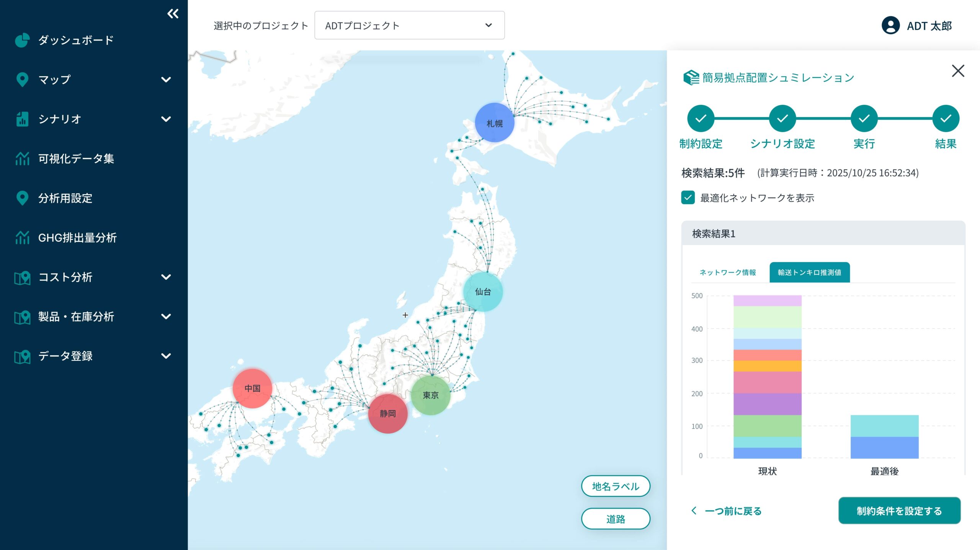Open the ADTプロジェクト project dropdown
The height and width of the screenshot is (550, 980).
tap(409, 26)
